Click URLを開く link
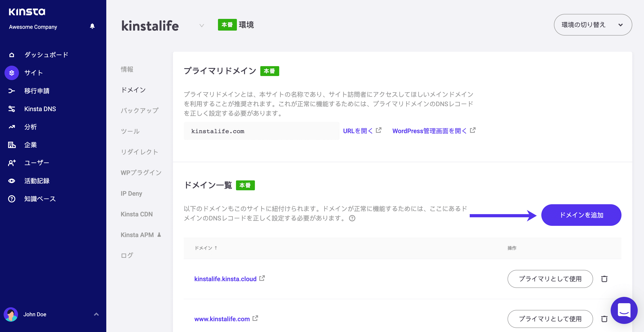This screenshot has width=644, height=332. click(358, 131)
